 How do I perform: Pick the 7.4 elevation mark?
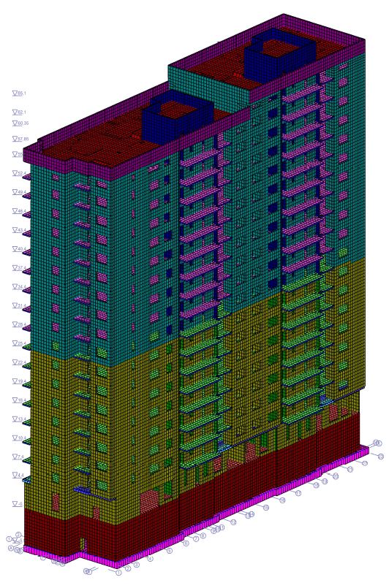pos(18,457)
